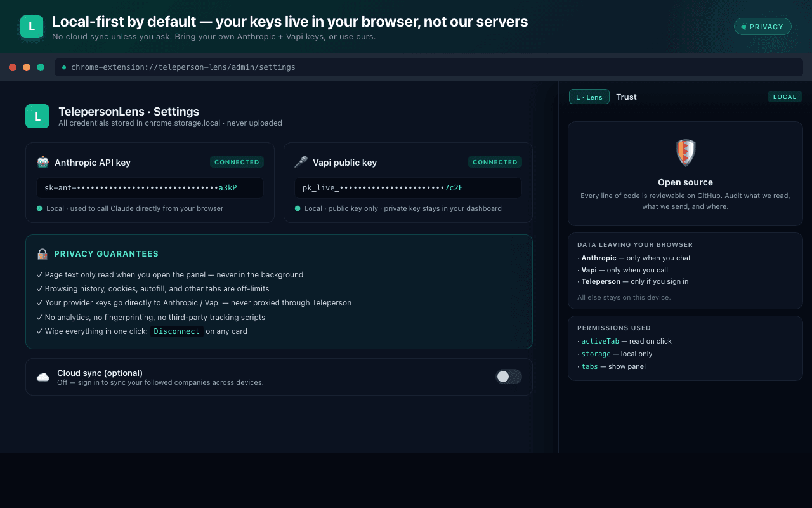Click 'Local · public key only' note

(398, 208)
